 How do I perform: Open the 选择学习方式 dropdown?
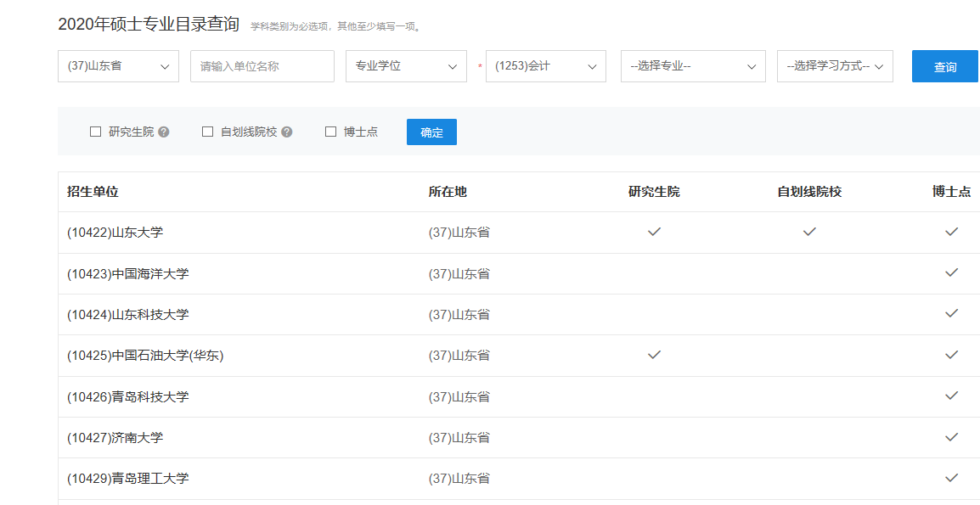coord(835,66)
